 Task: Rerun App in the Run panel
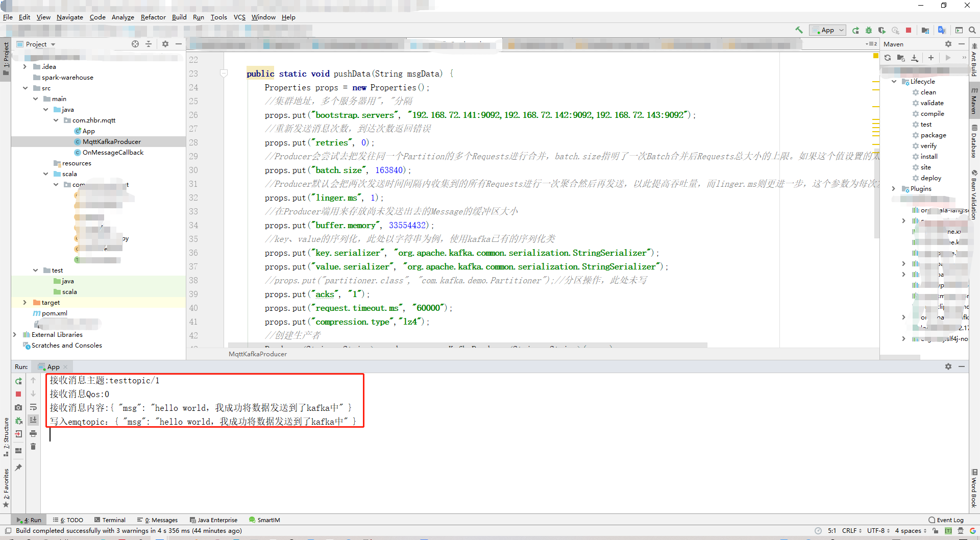[18, 381]
